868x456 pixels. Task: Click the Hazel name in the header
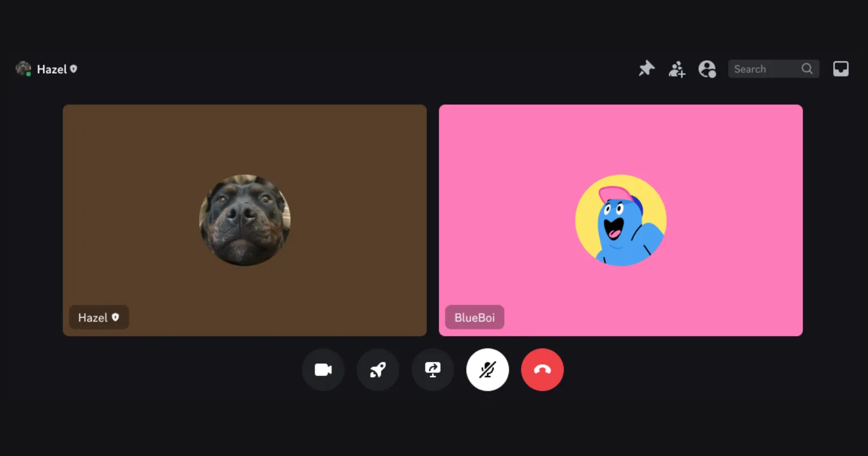pyautogui.click(x=52, y=69)
